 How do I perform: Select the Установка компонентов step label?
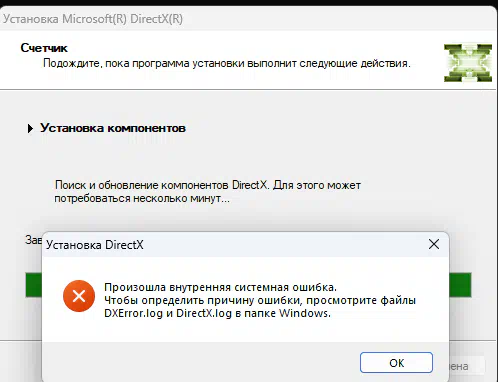pyautogui.click(x=113, y=128)
